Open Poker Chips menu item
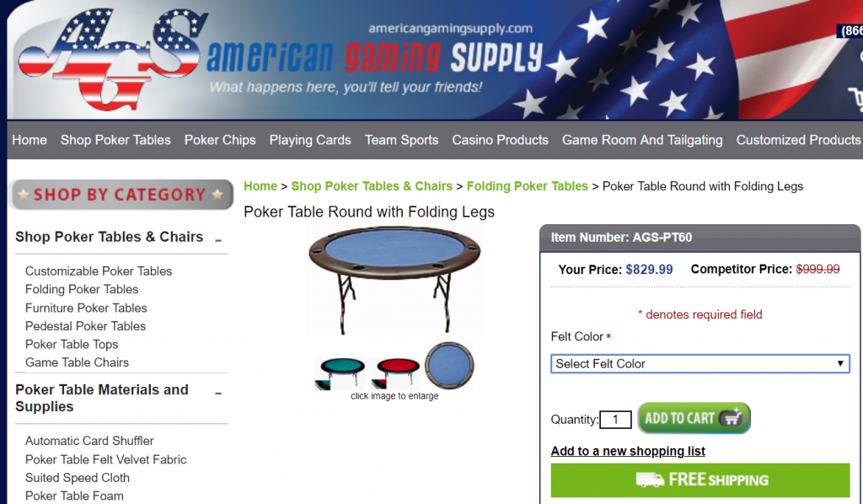 coord(220,140)
